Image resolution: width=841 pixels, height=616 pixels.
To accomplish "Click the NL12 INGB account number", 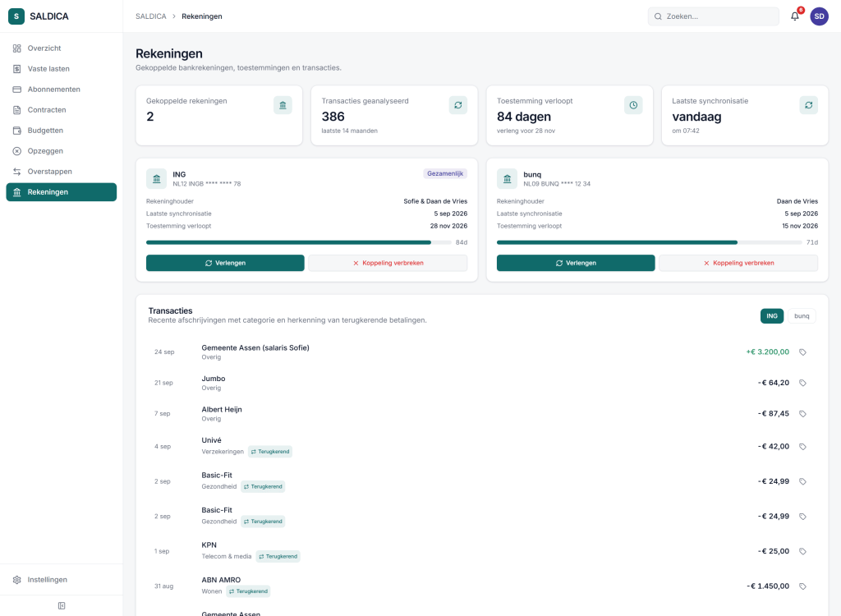I will click(206, 183).
